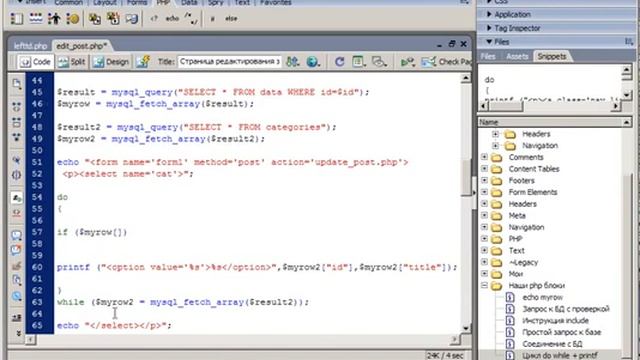Click the Title input field
The height and width of the screenshot is (360, 640).
[229, 62]
